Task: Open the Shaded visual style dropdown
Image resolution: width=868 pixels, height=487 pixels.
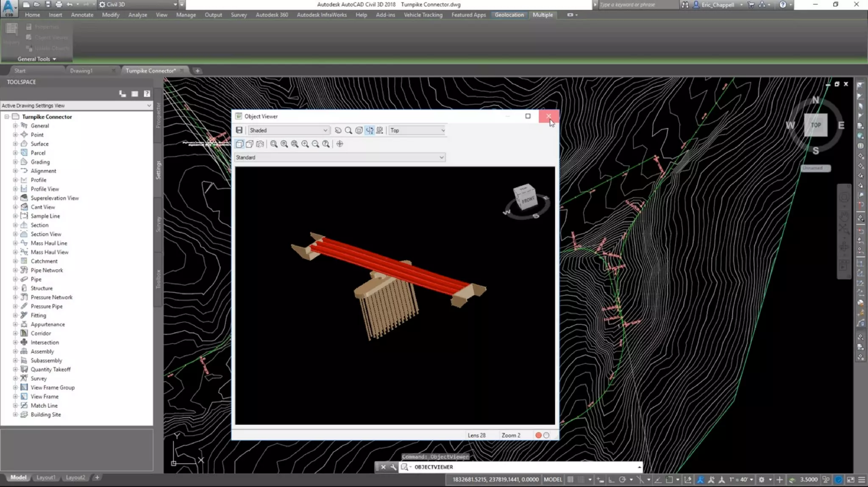Action: (x=288, y=130)
